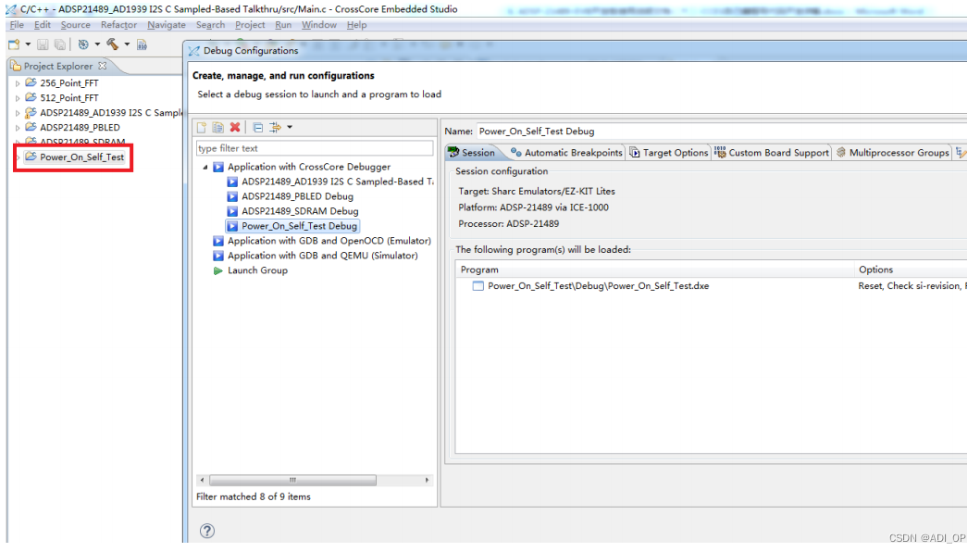Select Power_On_Self_Test.dxe program row

pos(712,286)
